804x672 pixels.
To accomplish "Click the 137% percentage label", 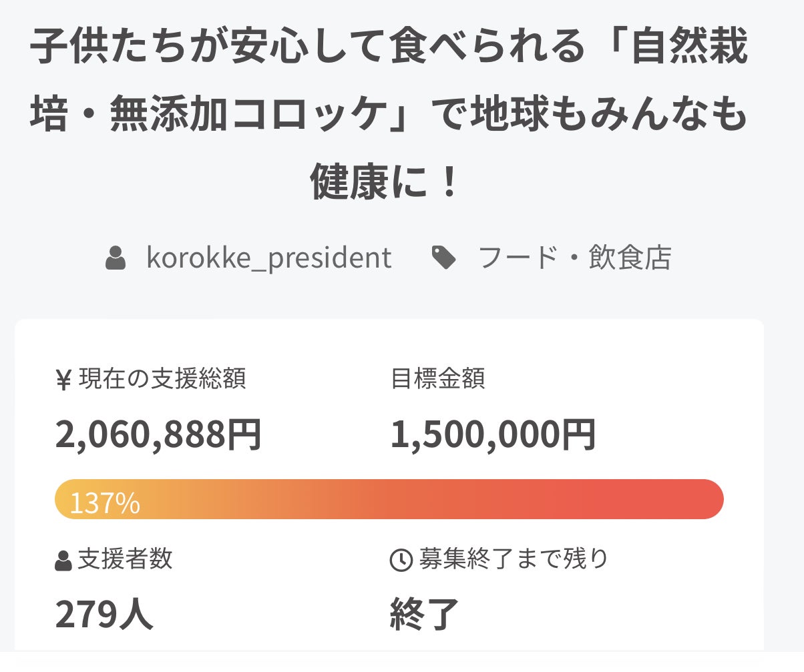I will 105,503.
